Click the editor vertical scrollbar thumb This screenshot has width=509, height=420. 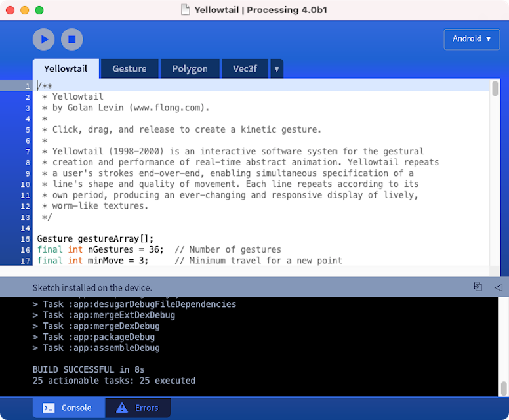click(x=495, y=89)
